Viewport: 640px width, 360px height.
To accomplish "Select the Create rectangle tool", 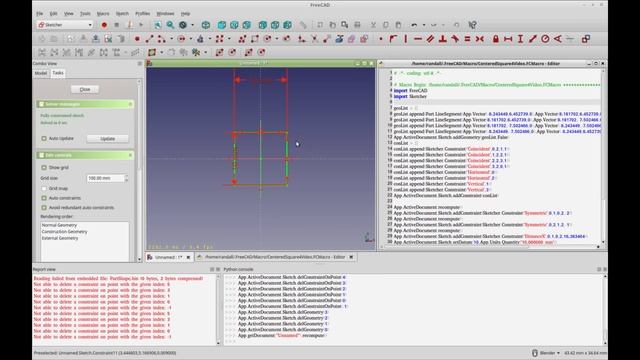I will pos(255,39).
